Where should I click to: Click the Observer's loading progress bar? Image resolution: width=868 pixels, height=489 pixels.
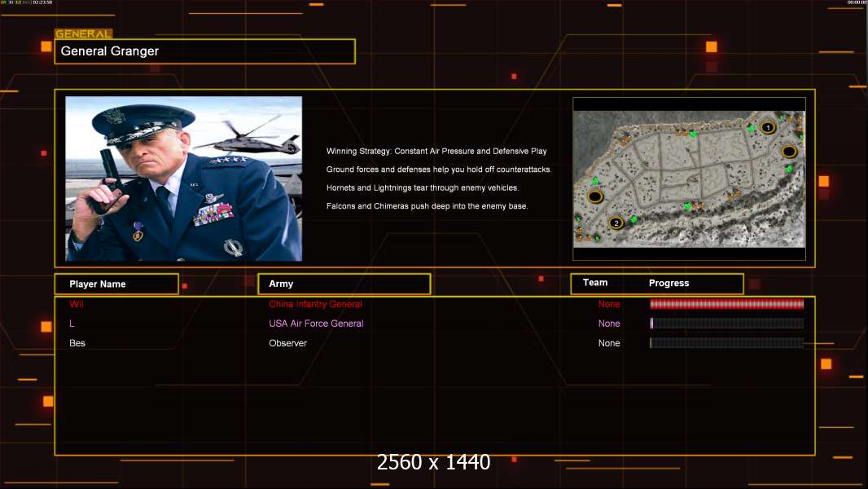[x=726, y=343]
